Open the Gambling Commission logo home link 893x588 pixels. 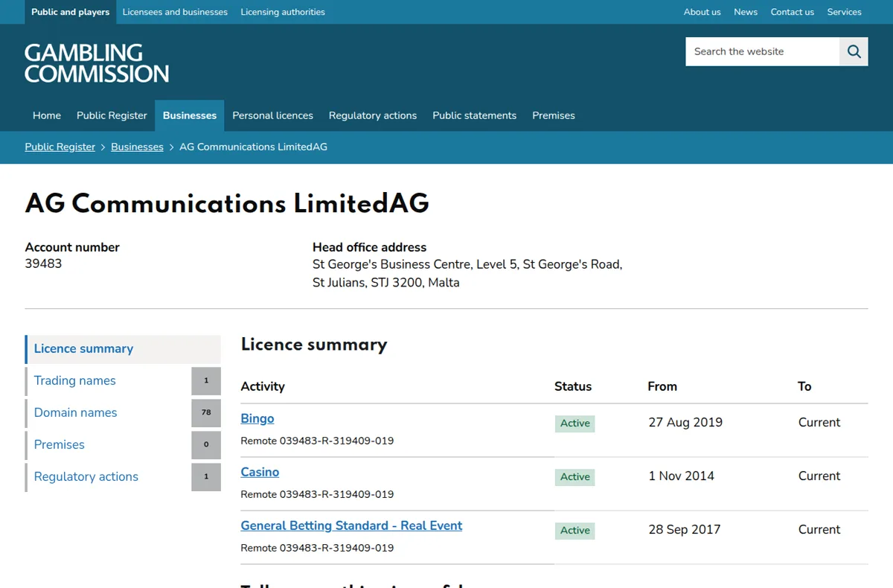click(x=97, y=63)
